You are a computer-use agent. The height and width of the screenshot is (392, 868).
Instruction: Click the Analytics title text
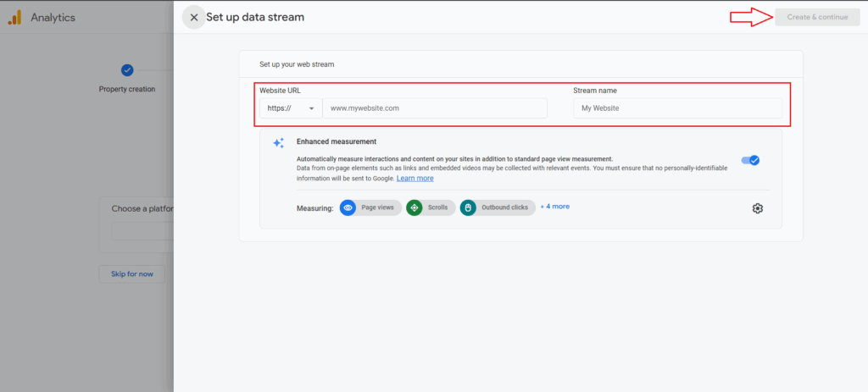(53, 17)
